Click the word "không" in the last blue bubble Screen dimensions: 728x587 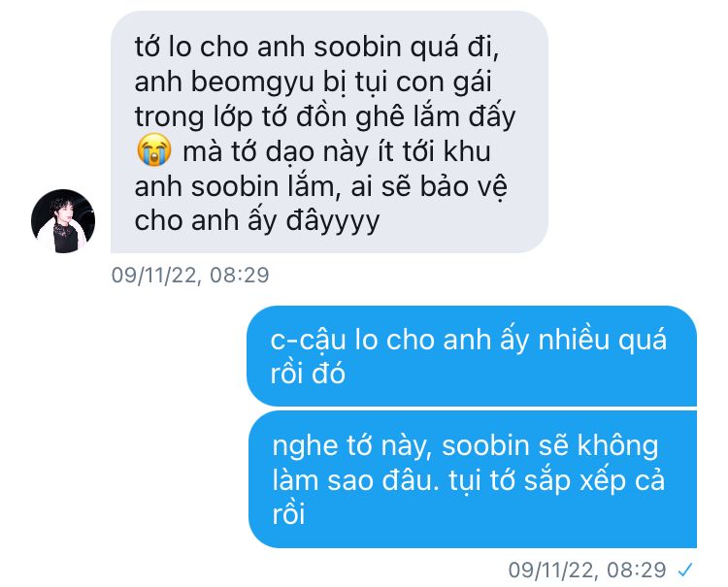point(617,446)
